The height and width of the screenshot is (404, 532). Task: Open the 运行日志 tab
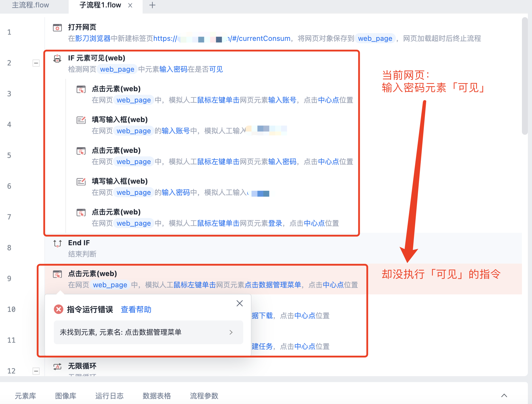(109, 396)
